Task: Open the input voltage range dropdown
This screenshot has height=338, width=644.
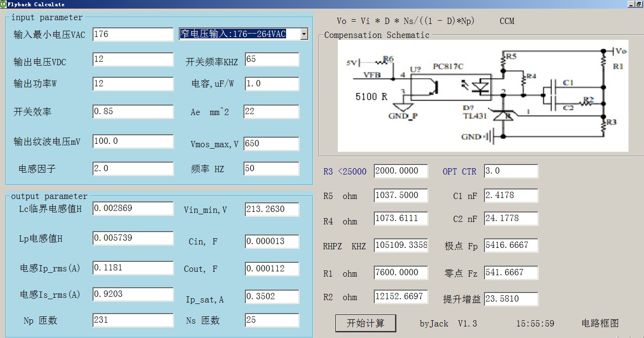Action: click(x=303, y=34)
